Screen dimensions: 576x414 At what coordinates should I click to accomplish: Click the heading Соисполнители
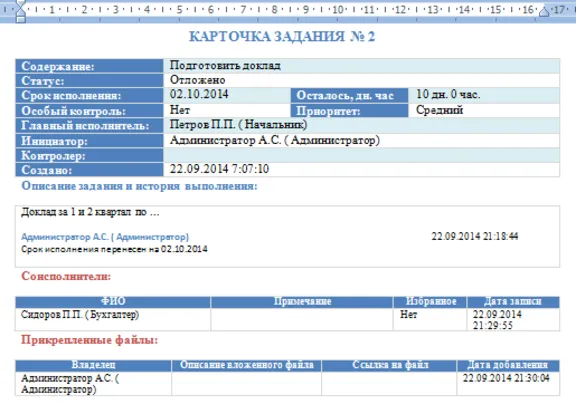click(x=66, y=276)
